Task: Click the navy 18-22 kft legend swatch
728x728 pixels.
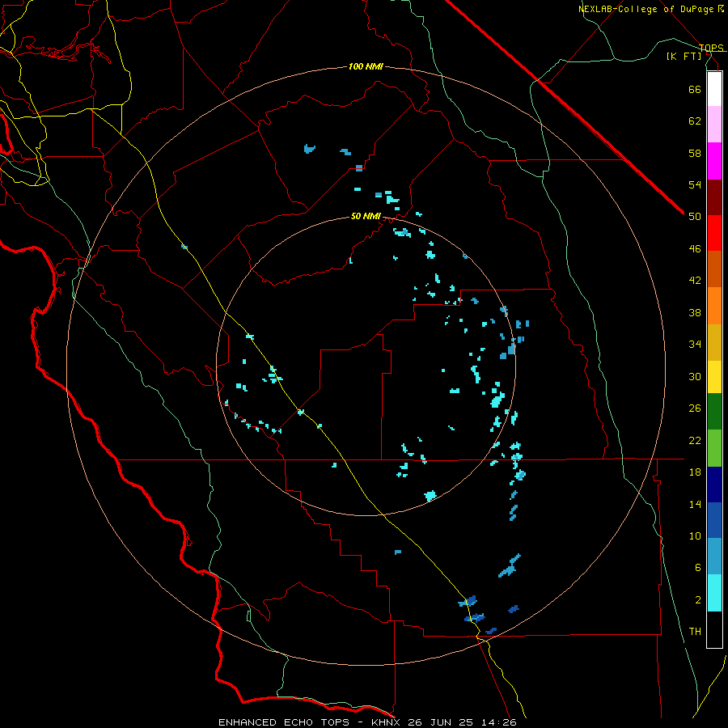Action: (x=714, y=485)
